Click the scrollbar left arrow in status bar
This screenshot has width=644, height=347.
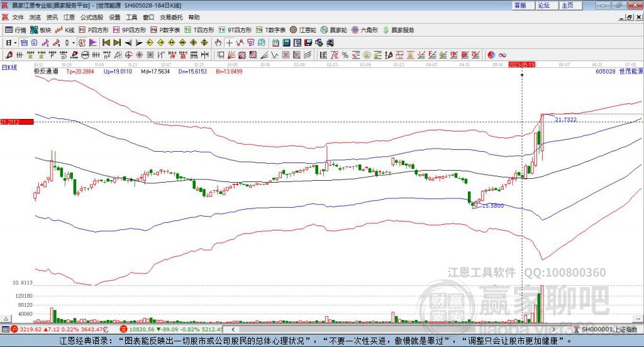(x=233, y=329)
